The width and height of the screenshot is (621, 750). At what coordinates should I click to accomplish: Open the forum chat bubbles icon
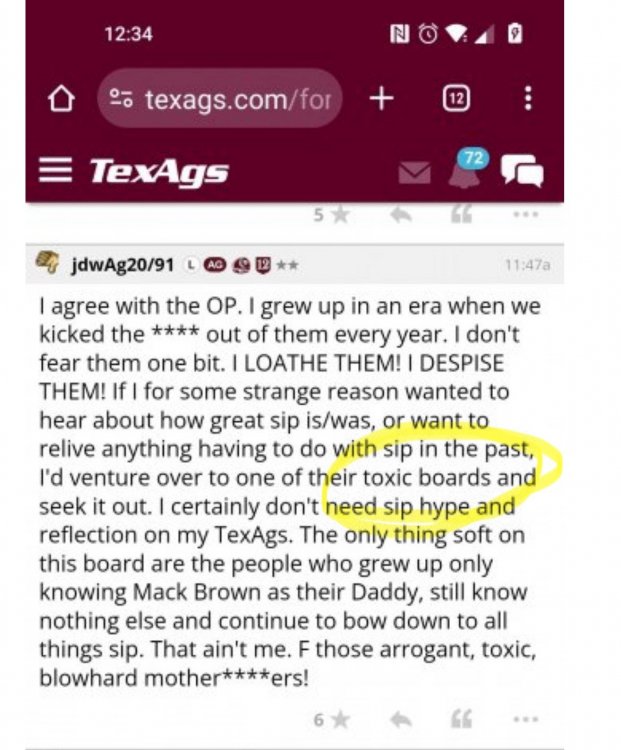pos(522,170)
